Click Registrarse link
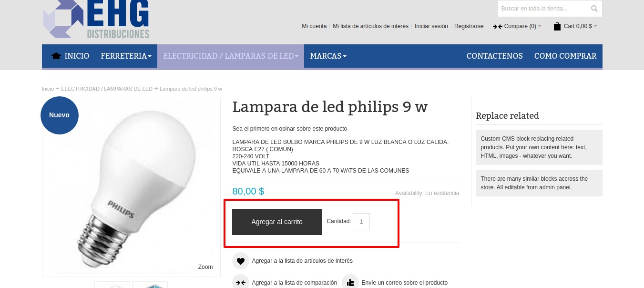644x288 pixels. (x=469, y=26)
